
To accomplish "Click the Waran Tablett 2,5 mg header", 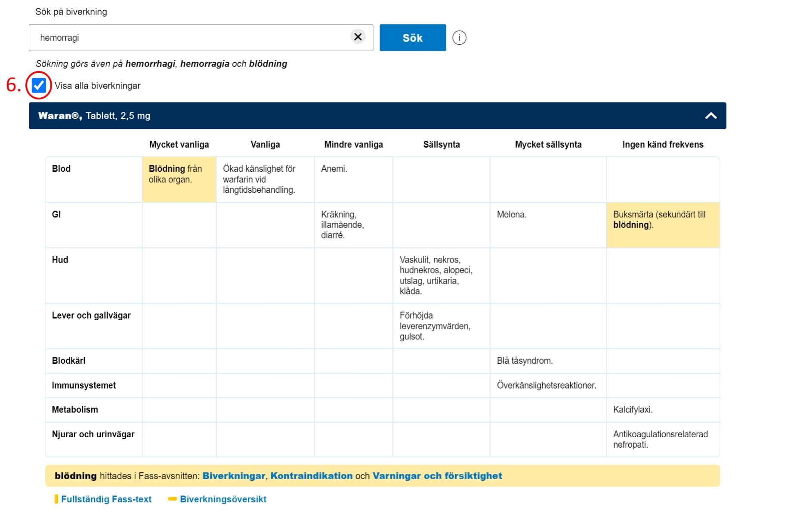I will pyautogui.click(x=94, y=116).
